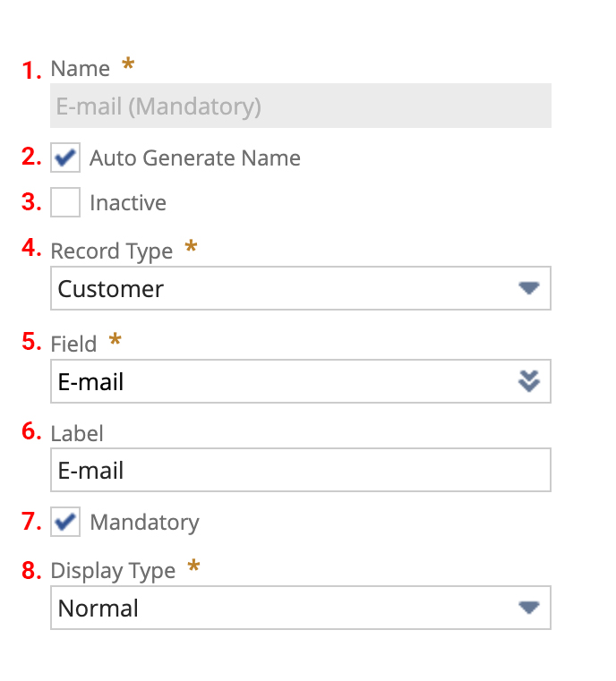Click the greyed Name field E-mail (Mandatory)
The image size is (616, 681).
pos(301,106)
